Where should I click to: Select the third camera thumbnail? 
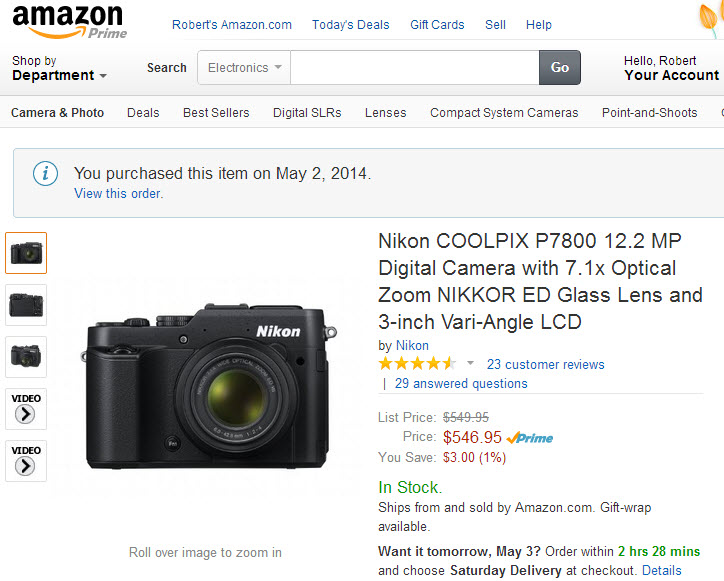pyautogui.click(x=26, y=357)
